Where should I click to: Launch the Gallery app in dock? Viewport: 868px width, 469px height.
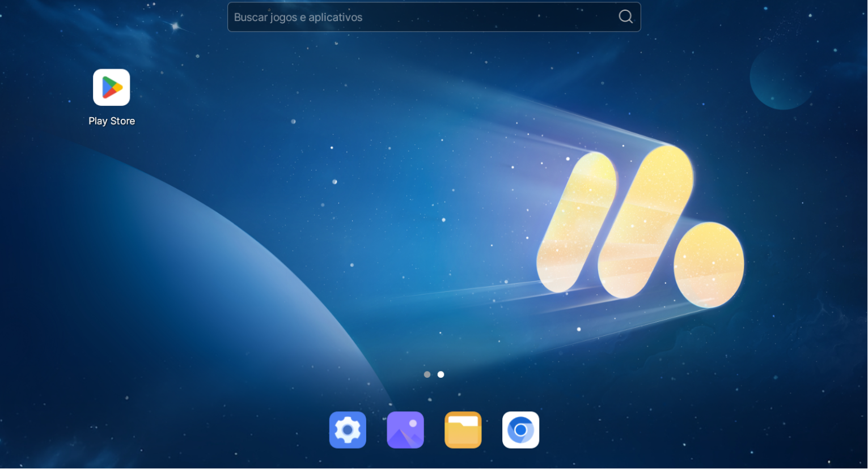[x=405, y=430]
